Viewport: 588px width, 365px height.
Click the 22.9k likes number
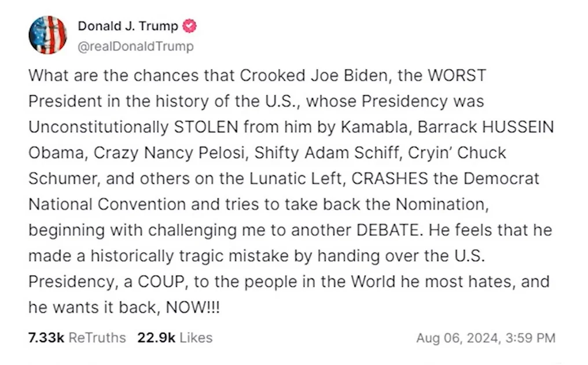coord(156,337)
